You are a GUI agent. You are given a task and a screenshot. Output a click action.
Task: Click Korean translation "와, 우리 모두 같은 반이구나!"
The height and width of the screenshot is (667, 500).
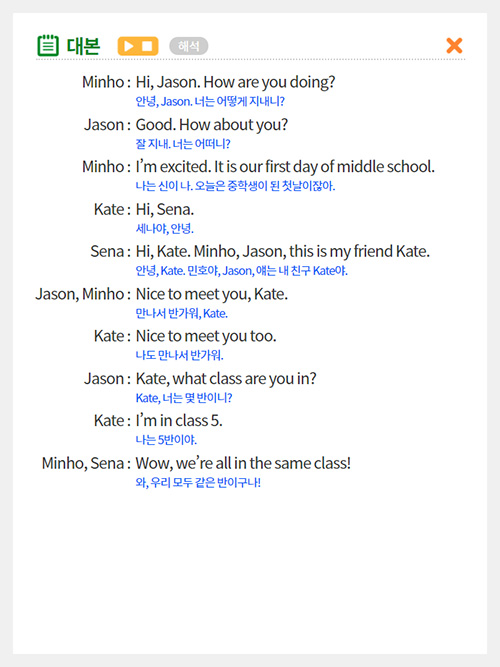point(198,482)
